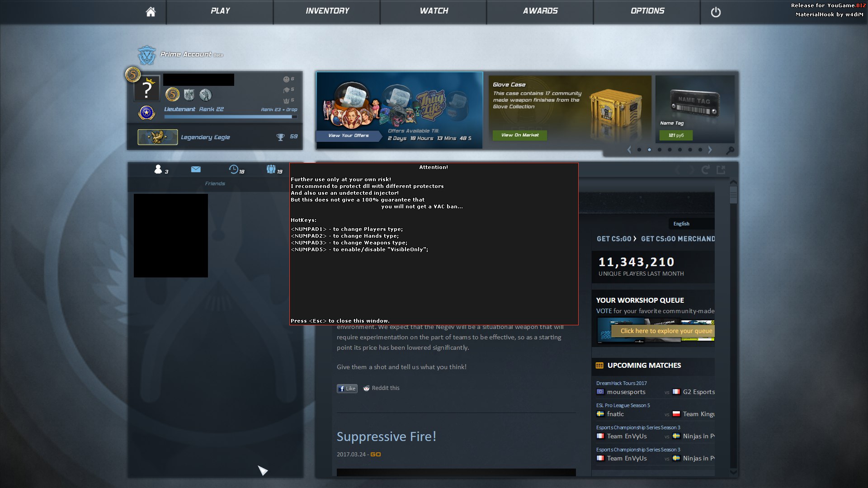Screen dimensions: 868x488
Task: Click the sticker capsule offers banner
Action: point(399,110)
